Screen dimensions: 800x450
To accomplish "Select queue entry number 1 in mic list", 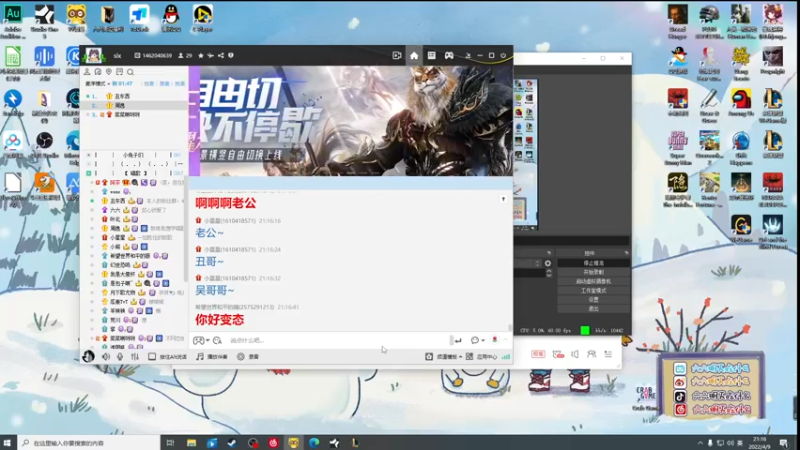I will point(134,96).
